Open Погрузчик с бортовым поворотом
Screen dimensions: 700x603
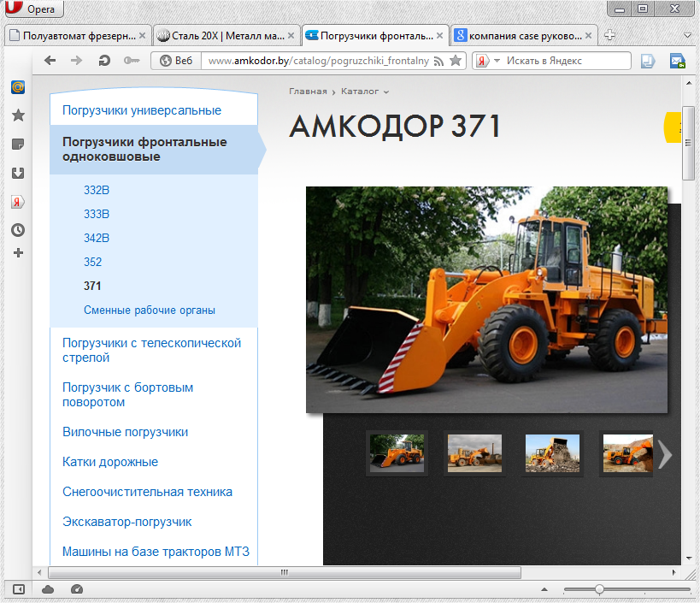[127, 395]
